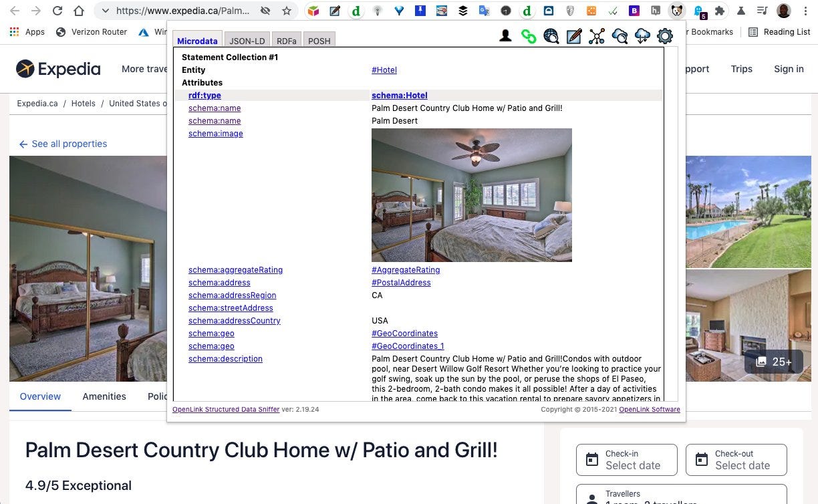Click the ghost extension icon with badge 5
The height and width of the screenshot is (504, 818).
click(x=699, y=11)
